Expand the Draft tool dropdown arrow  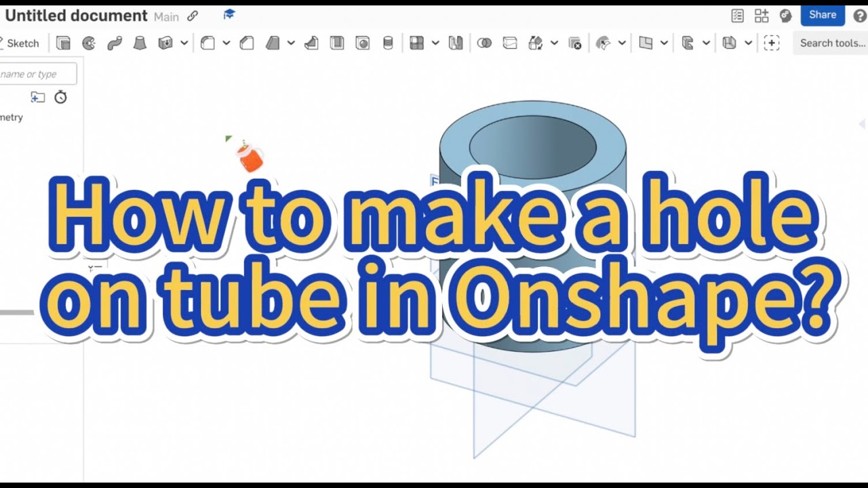(291, 43)
